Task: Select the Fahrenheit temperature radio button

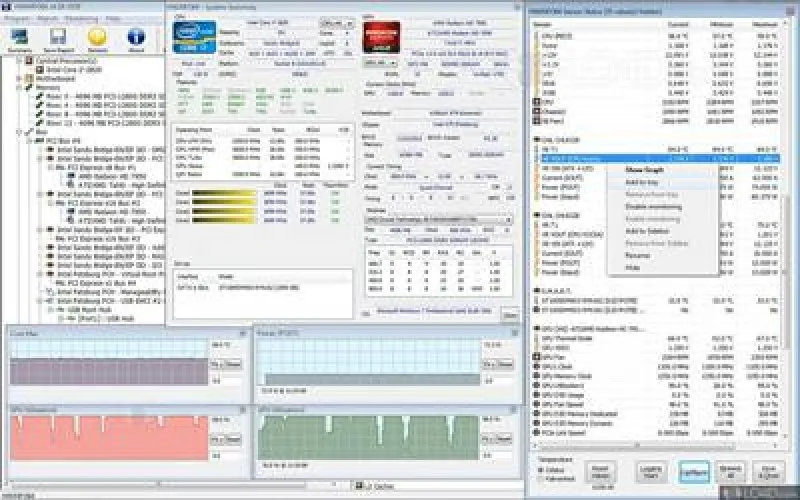Action: pyautogui.click(x=541, y=479)
